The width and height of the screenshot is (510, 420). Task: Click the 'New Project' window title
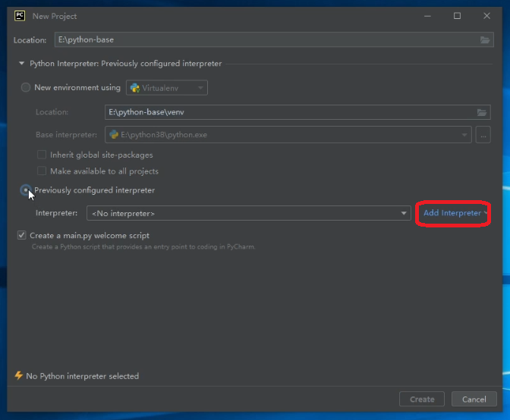(x=55, y=16)
